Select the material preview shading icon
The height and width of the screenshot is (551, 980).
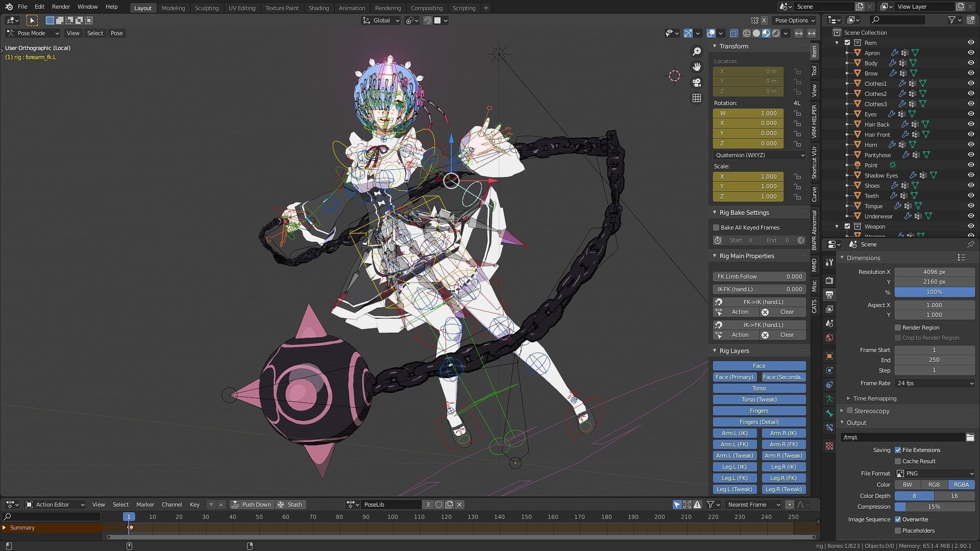766,33
